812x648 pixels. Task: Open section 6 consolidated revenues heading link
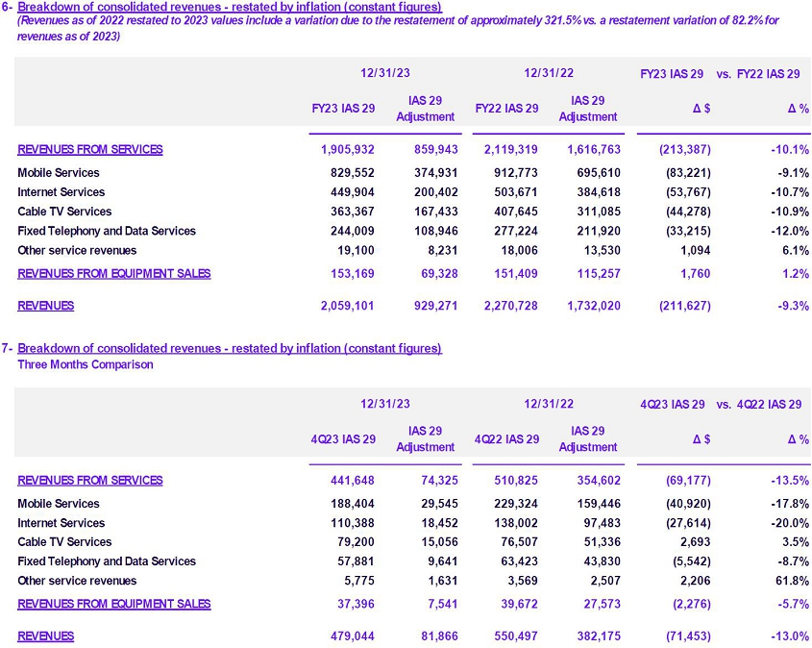pos(229,8)
